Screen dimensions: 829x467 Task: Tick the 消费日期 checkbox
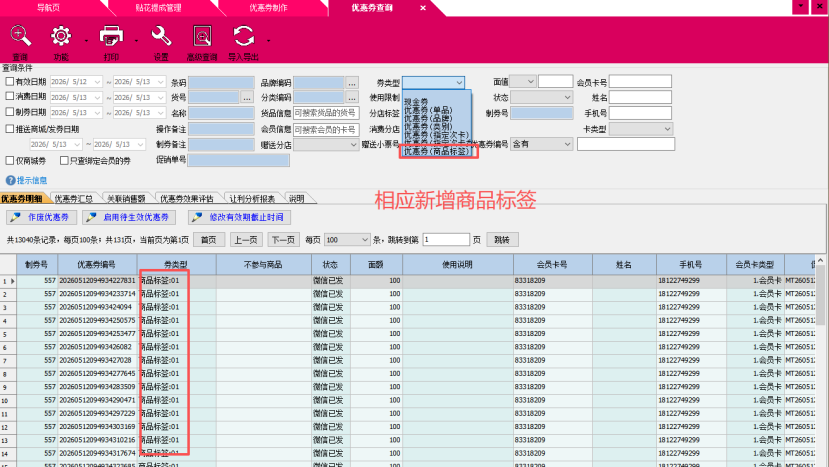10,96
